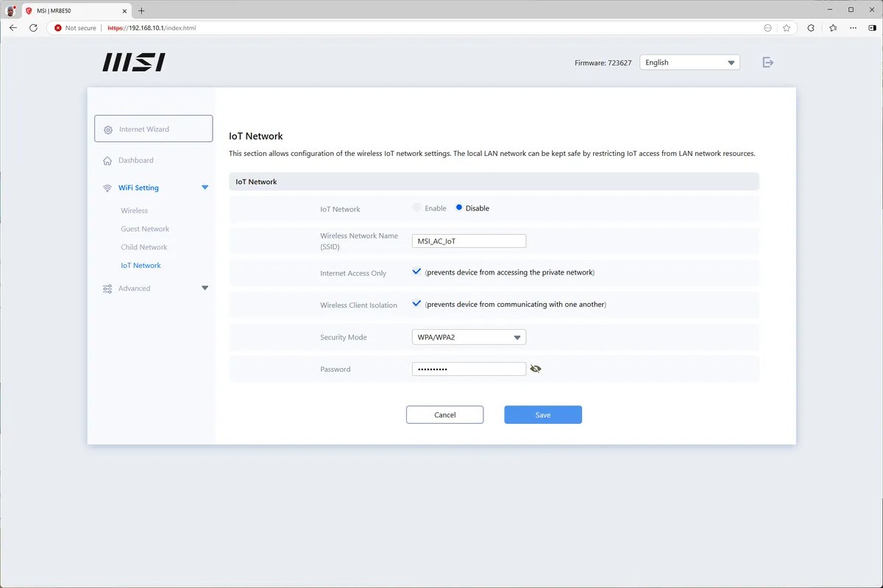Viewport: 883px width, 588px height.
Task: Open Guest Network settings page
Action: point(145,229)
